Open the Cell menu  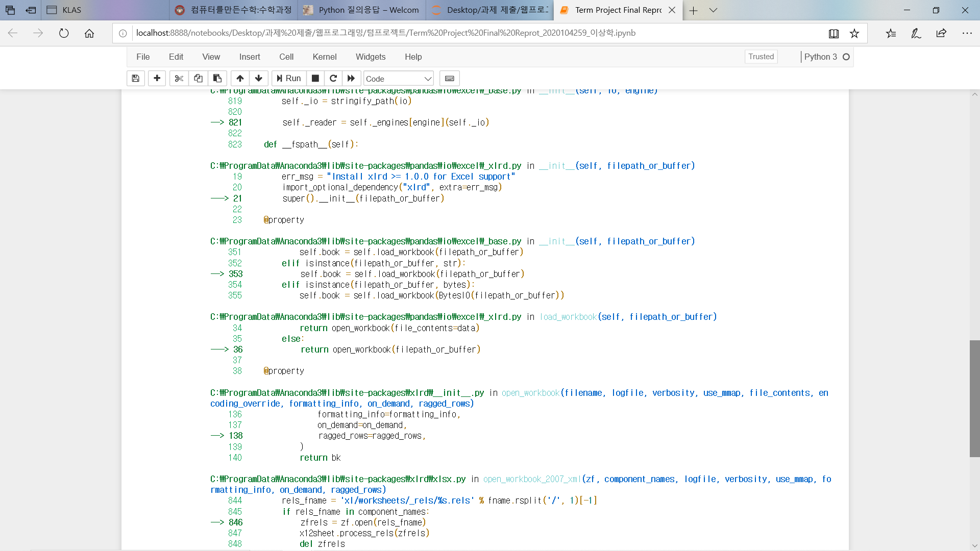[286, 57]
